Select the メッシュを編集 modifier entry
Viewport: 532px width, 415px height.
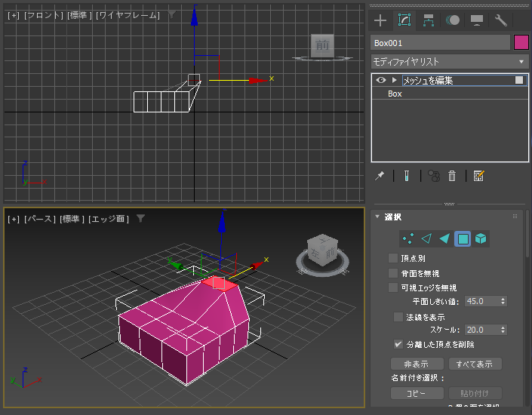pos(450,80)
